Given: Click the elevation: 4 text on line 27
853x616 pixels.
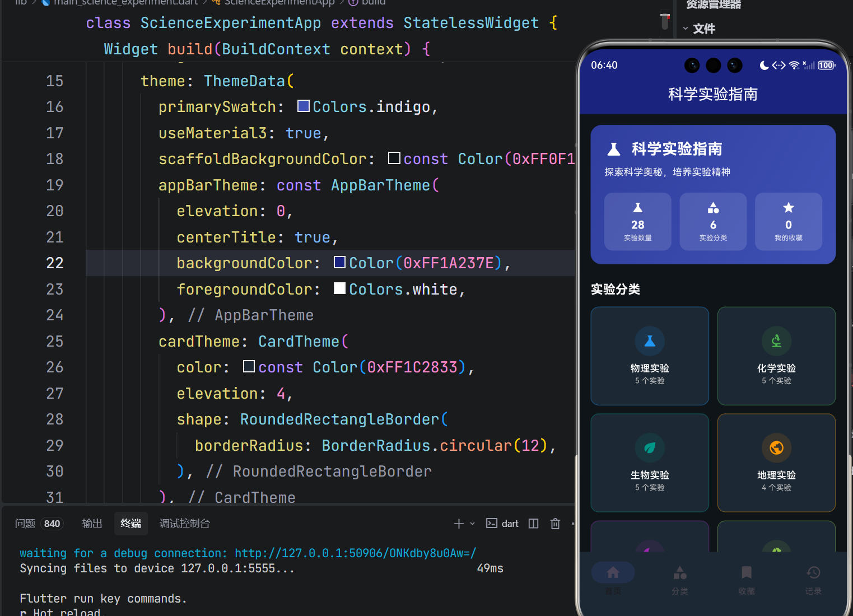Looking at the screenshot, I should point(231,394).
